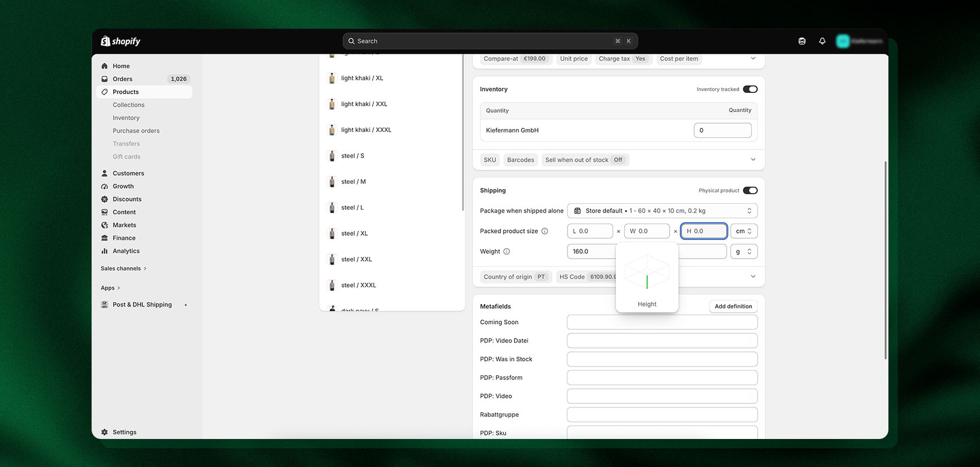Toggle Physical product switch
Image resolution: width=980 pixels, height=467 pixels.
pyautogui.click(x=750, y=190)
